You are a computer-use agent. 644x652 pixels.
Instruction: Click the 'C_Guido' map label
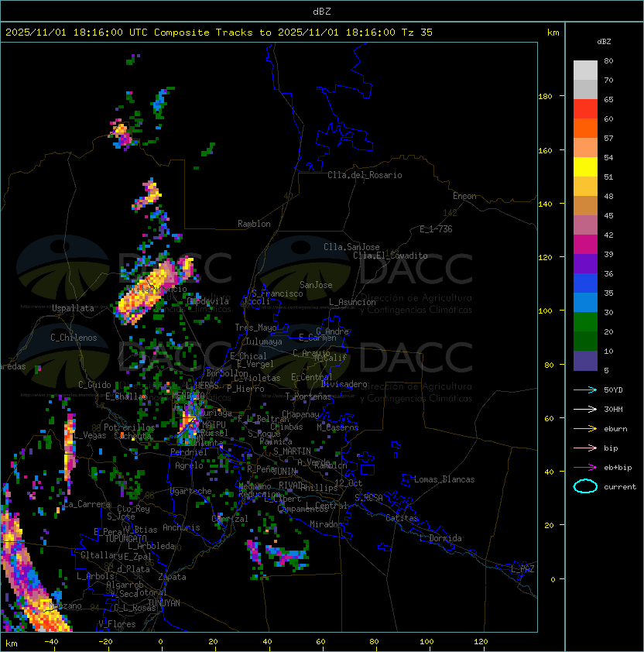[x=94, y=385]
